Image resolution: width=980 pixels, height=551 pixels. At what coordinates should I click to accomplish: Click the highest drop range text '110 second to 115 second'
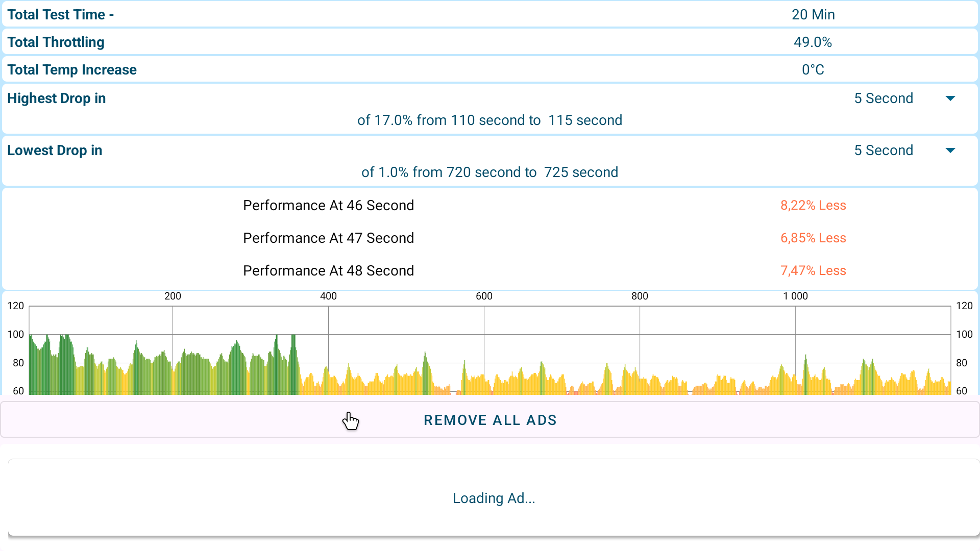click(536, 120)
